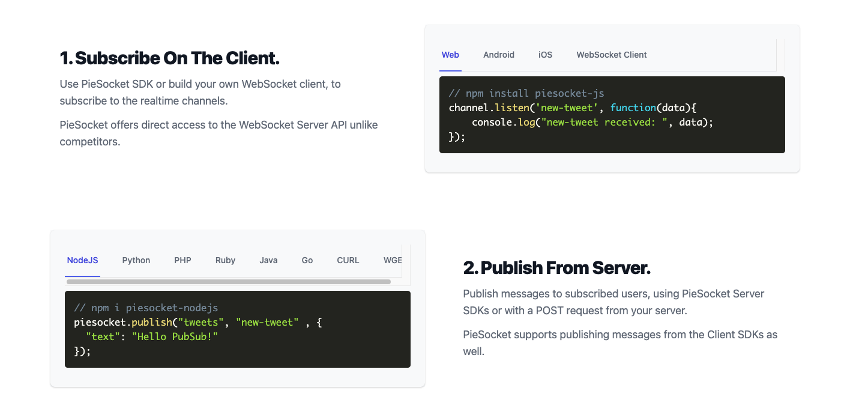The image size is (868, 411).
Task: Click the piesocket.publish code line
Action: pyautogui.click(x=198, y=322)
